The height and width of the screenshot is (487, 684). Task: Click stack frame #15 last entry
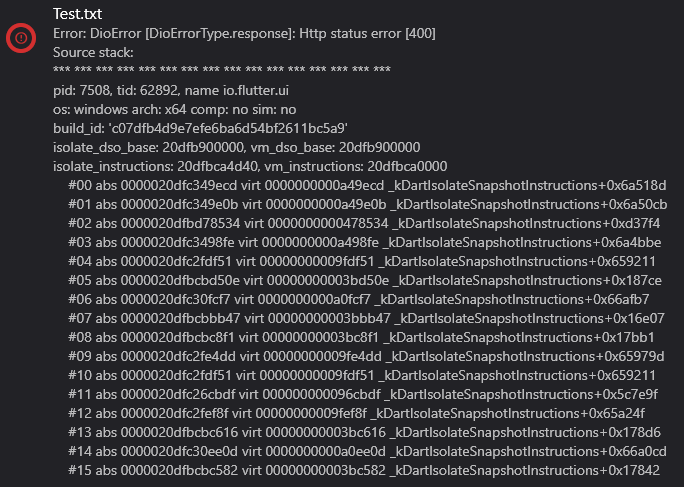click(364, 470)
